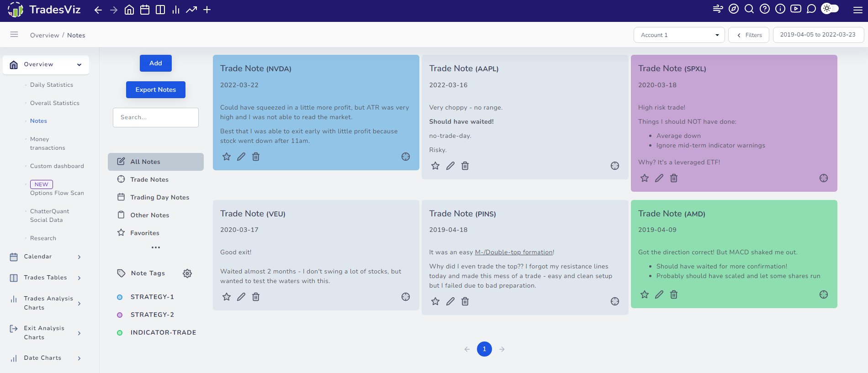
Task: Open Daily Statistics in sidebar
Action: point(52,85)
